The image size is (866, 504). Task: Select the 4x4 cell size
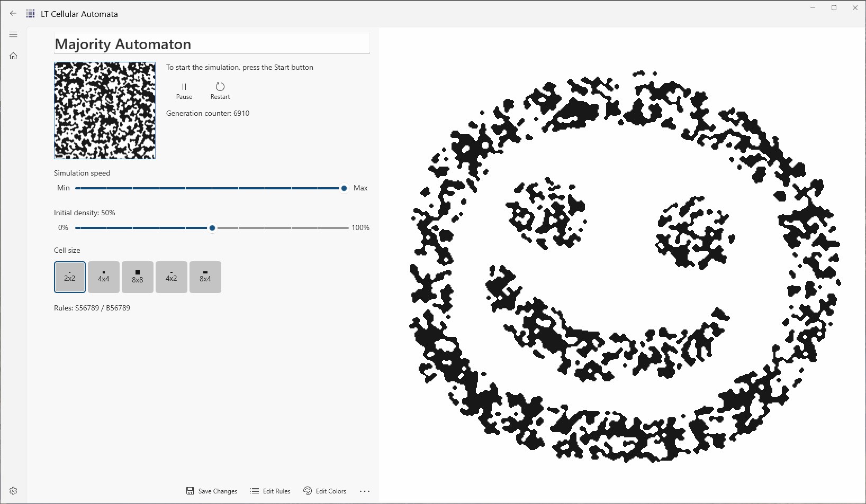pos(104,277)
